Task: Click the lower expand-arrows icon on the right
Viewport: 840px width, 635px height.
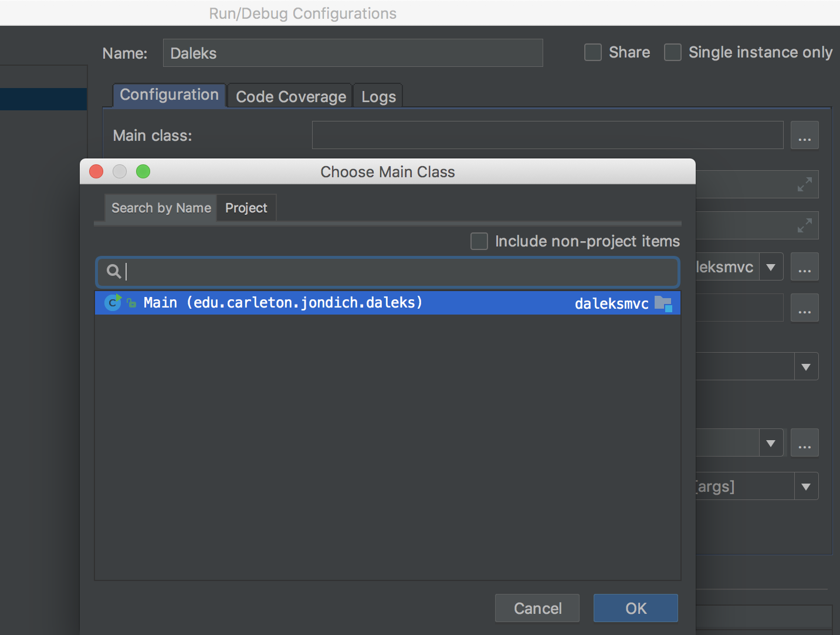Action: tap(804, 225)
